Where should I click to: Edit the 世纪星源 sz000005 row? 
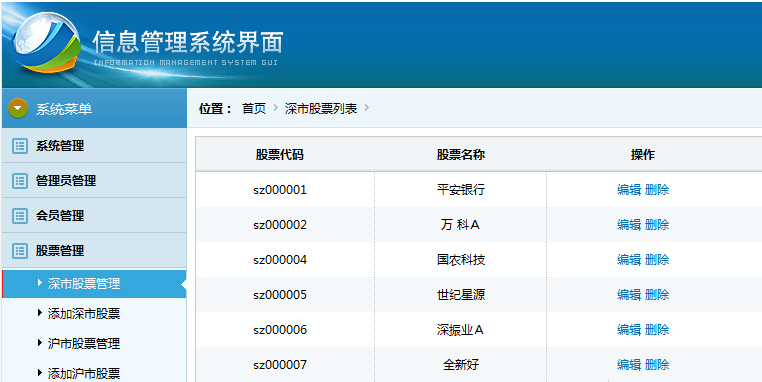[x=629, y=295]
